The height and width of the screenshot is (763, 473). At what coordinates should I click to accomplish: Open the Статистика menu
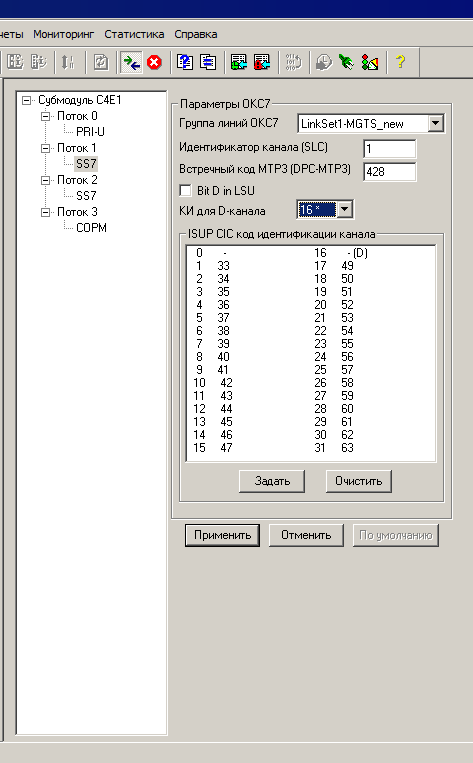tap(134, 34)
